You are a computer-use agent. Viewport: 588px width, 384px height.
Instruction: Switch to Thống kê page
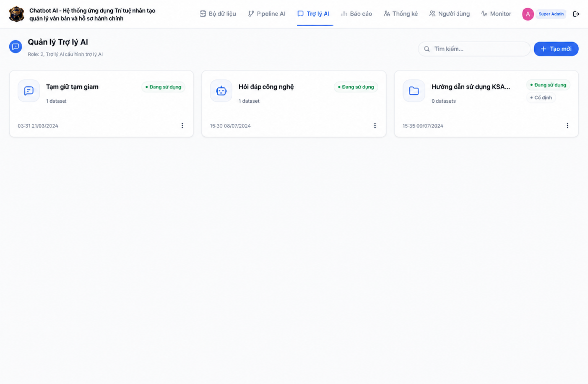click(400, 14)
